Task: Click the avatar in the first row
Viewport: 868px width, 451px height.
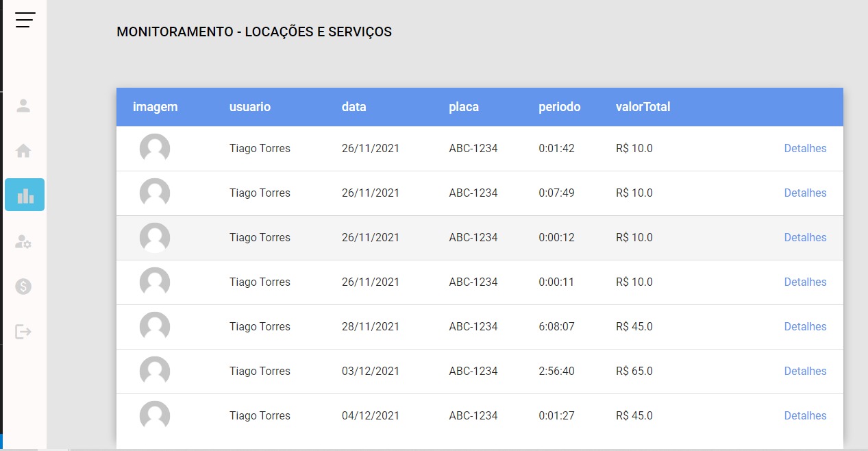Action: [154, 148]
